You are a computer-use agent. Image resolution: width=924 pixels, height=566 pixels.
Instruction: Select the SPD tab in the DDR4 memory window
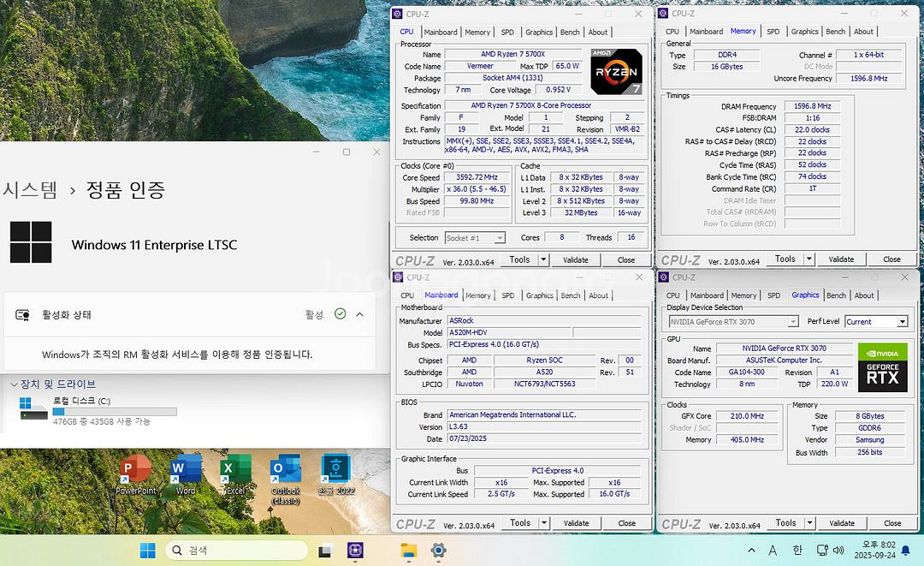[773, 32]
